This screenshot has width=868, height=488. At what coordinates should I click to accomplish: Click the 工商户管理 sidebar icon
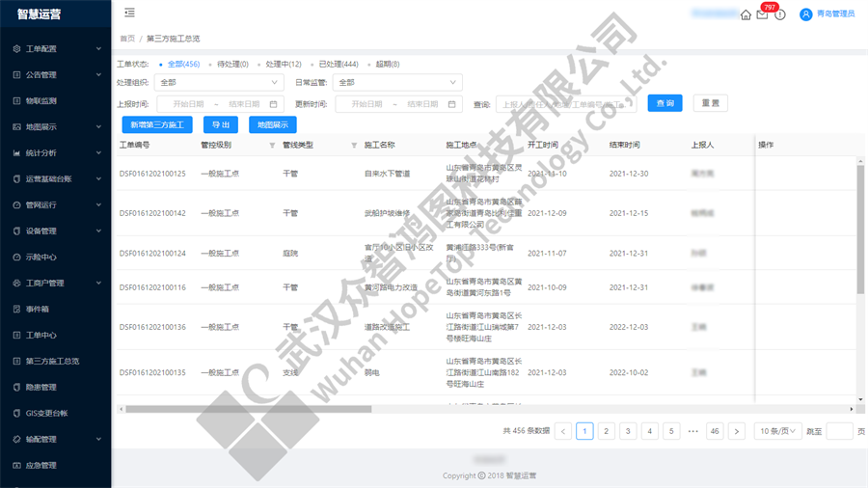pyautogui.click(x=16, y=283)
